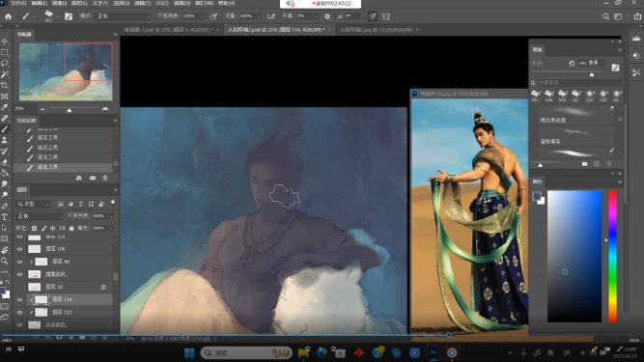Open the 图像(I) menu
The width and height of the screenshot is (644, 362).
click(59, 3)
